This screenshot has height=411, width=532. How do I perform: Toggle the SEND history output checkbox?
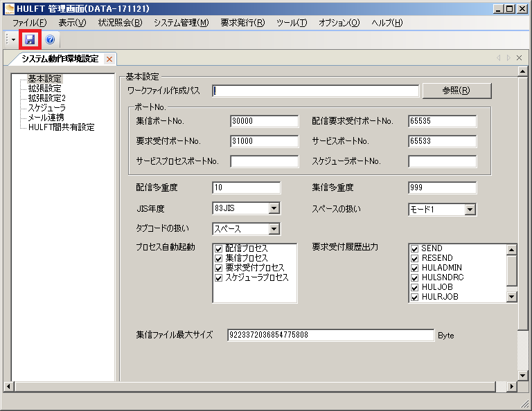point(414,249)
